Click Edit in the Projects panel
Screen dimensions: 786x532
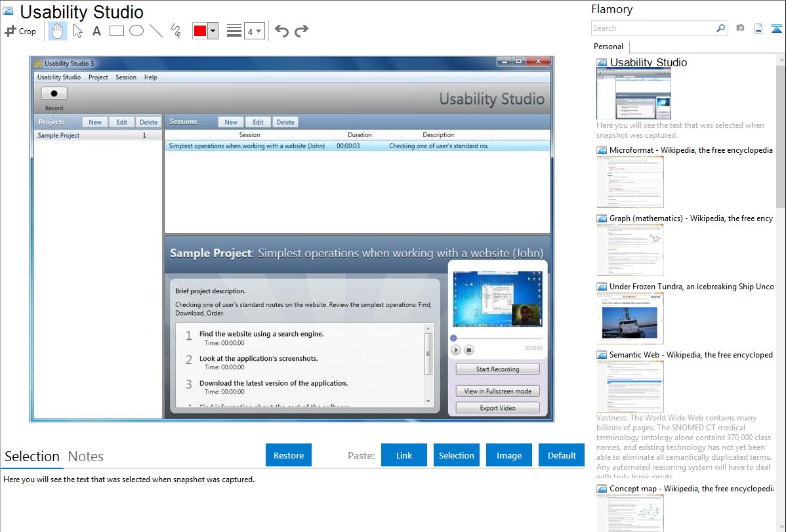pos(122,122)
